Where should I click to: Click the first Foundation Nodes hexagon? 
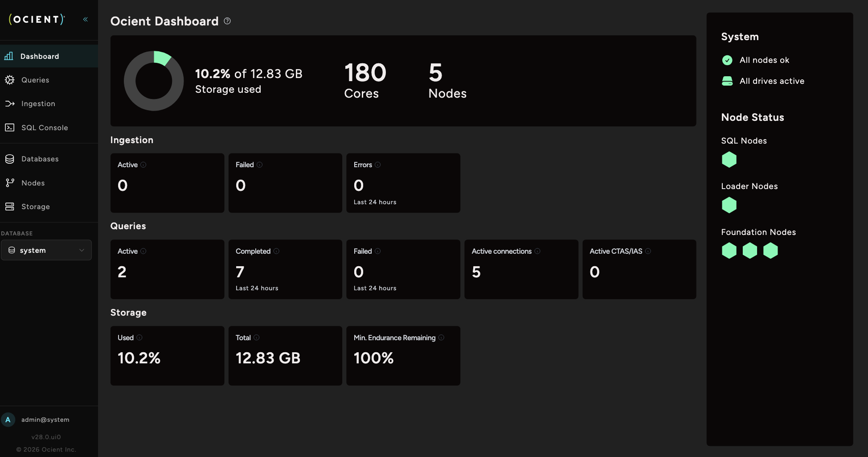tap(729, 251)
